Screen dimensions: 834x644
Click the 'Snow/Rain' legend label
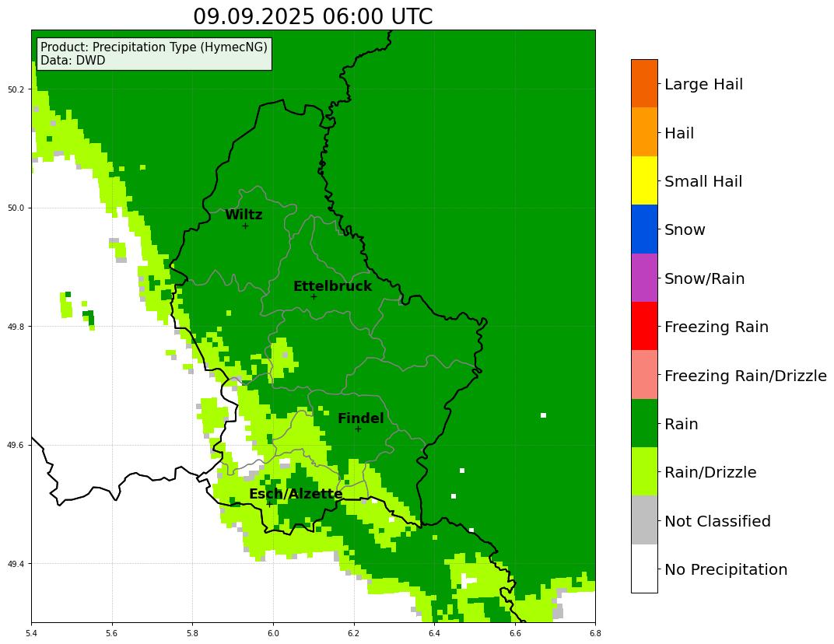point(704,278)
